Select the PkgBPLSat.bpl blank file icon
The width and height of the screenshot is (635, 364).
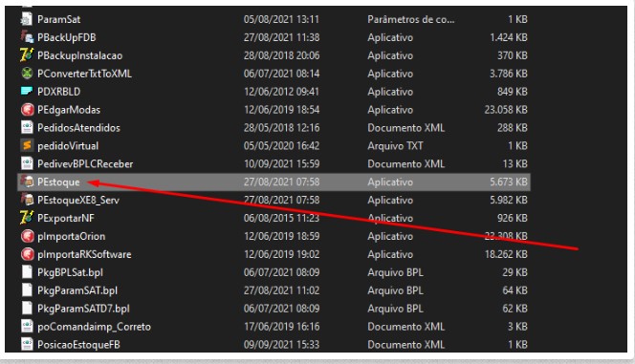click(27, 272)
